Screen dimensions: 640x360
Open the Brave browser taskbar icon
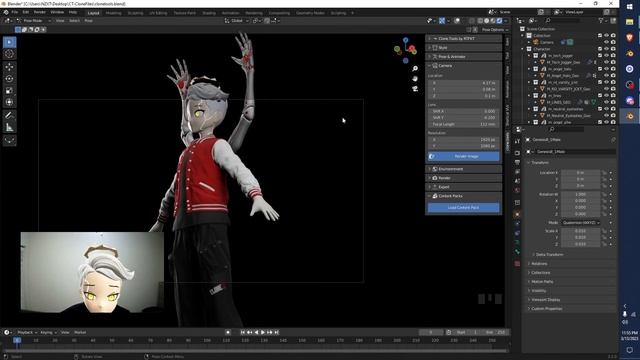(629, 38)
